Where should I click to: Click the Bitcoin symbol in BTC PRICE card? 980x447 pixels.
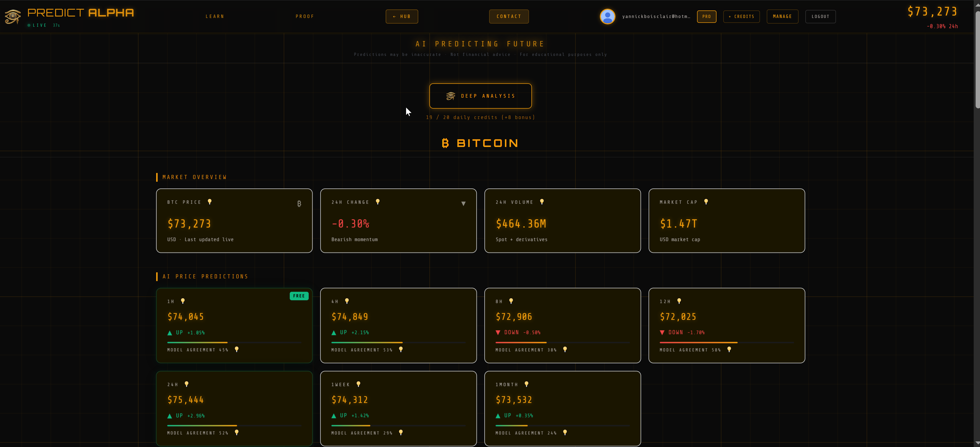299,204
